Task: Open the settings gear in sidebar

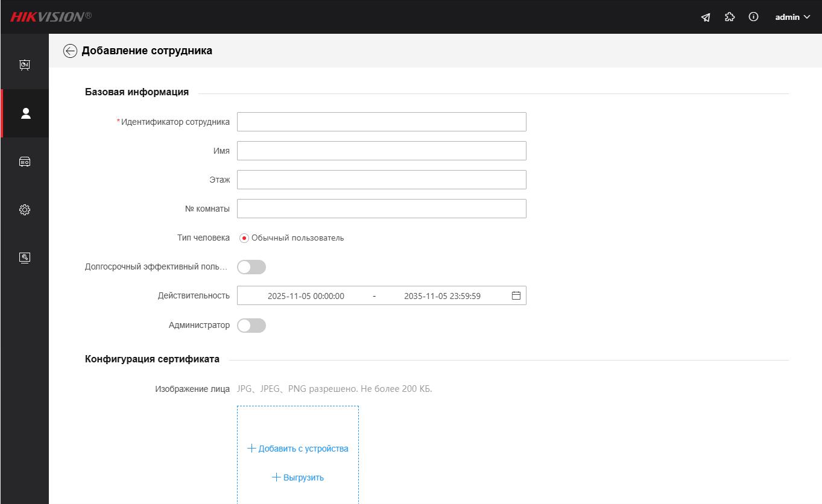Action: point(25,210)
